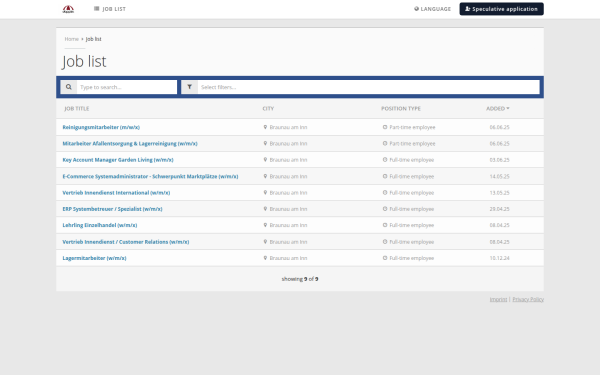This screenshot has width=600, height=375.
Task: Focus the Type to search field
Action: coord(127,87)
